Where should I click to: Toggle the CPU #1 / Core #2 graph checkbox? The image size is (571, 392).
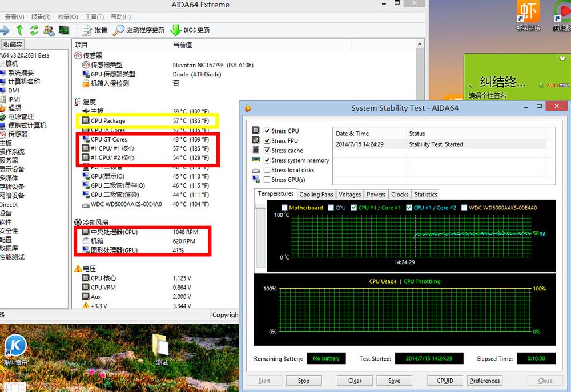tap(409, 208)
